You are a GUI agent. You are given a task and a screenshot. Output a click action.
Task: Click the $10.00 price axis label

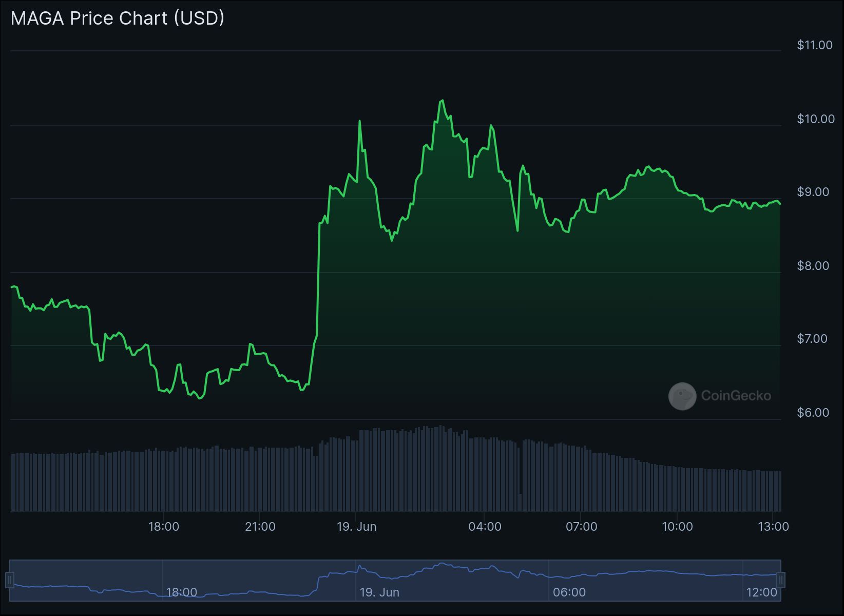[x=816, y=119]
